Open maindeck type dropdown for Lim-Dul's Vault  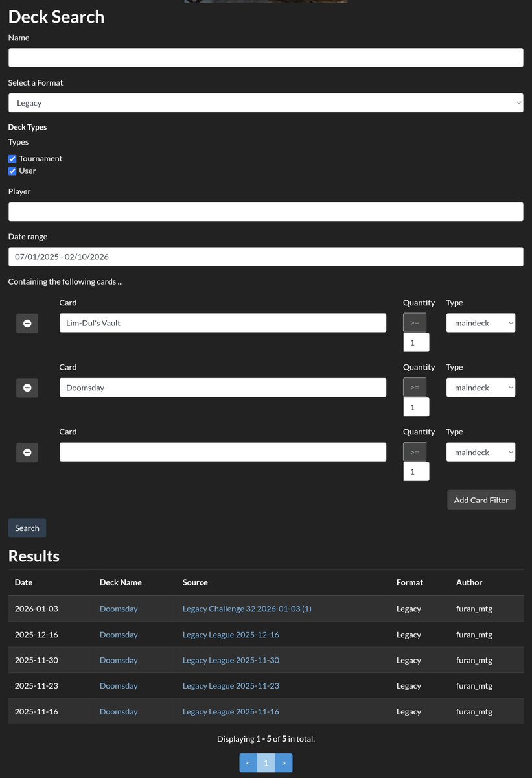tap(481, 323)
